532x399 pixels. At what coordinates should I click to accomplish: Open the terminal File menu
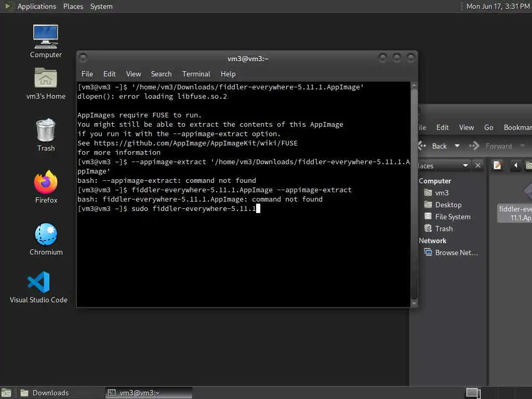point(87,74)
